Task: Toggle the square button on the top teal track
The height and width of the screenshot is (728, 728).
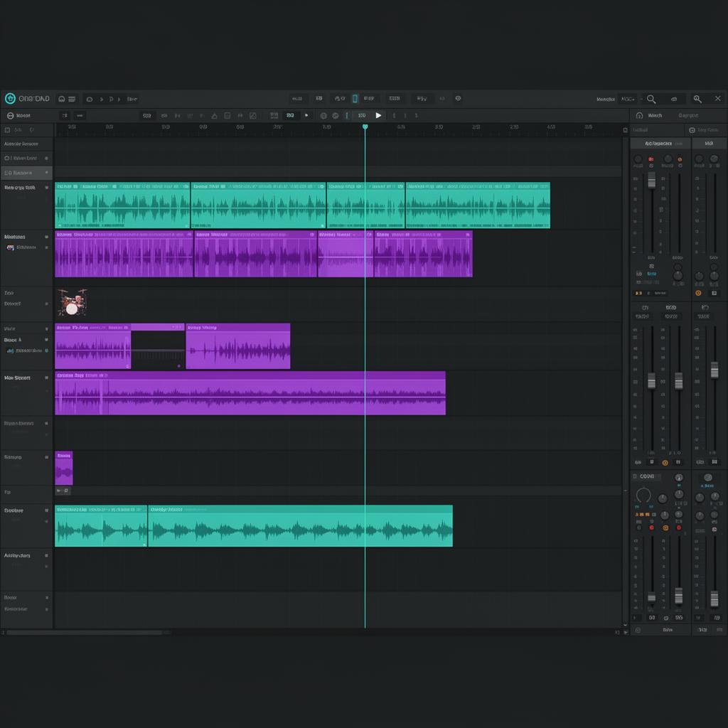Action: [46, 188]
